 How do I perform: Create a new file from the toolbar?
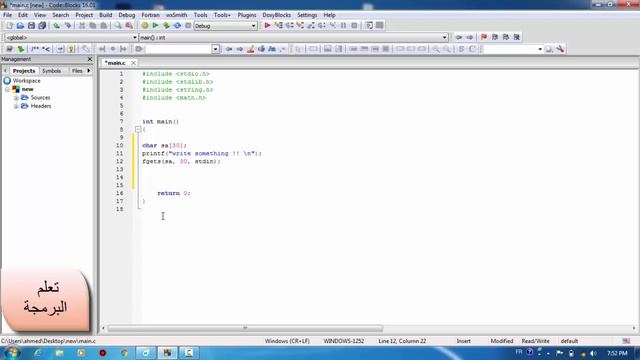[x=9, y=26]
